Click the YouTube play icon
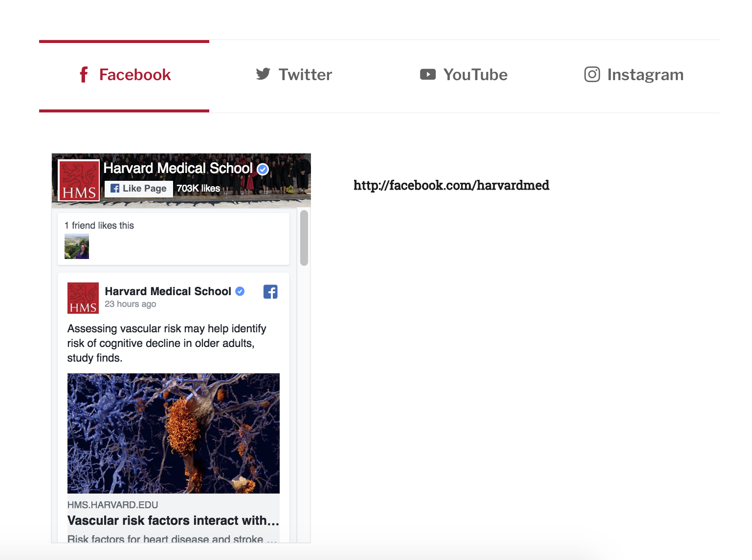This screenshot has height=560, width=752. tap(428, 74)
